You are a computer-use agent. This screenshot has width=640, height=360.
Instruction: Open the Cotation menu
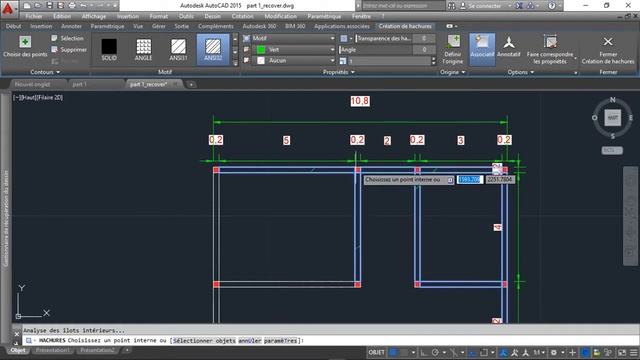click(x=242, y=16)
